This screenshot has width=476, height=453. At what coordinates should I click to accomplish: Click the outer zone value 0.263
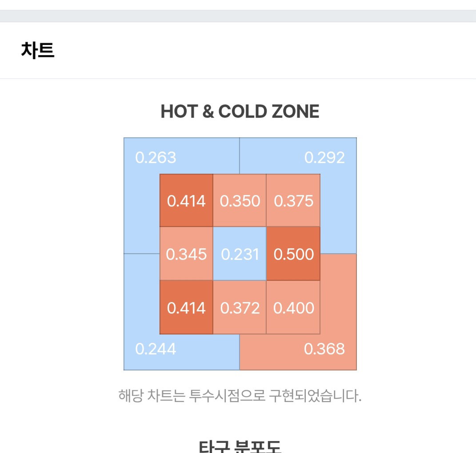point(156,158)
